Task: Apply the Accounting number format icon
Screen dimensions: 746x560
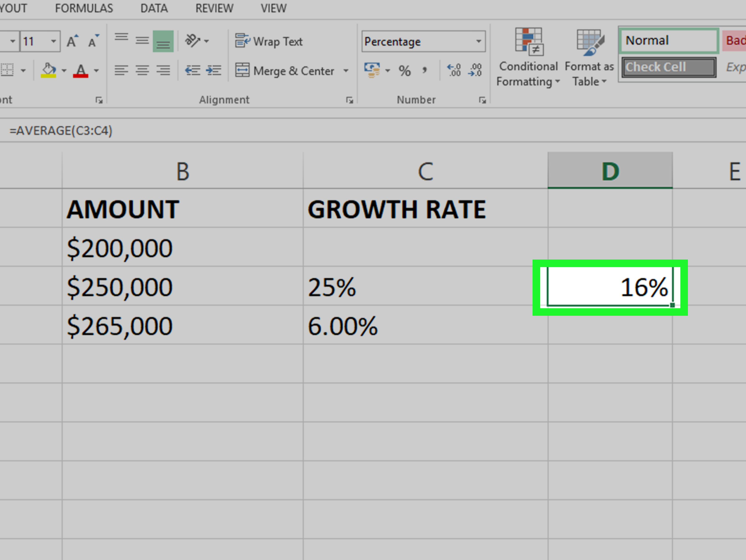Action: pyautogui.click(x=372, y=70)
